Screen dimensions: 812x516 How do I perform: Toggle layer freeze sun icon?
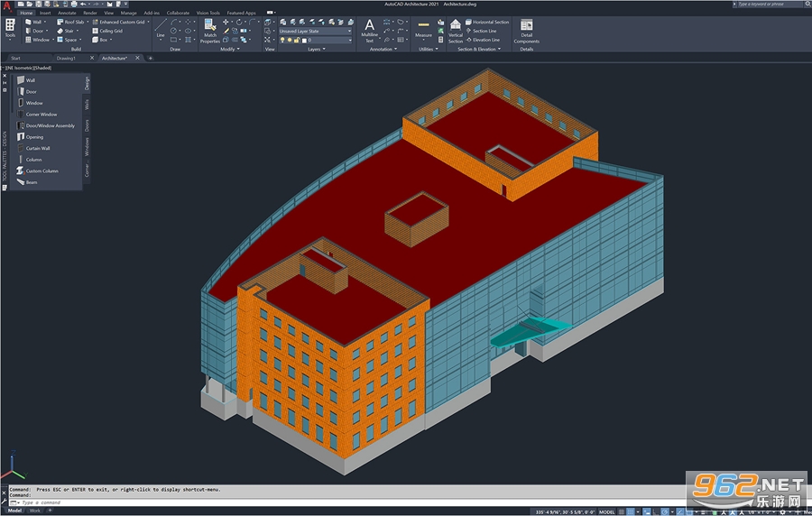[x=290, y=40]
